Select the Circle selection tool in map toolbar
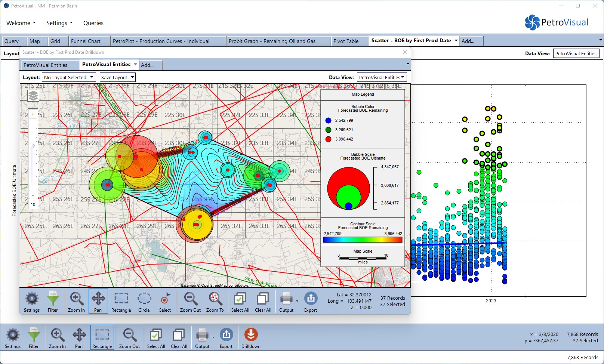The width and height of the screenshot is (604, 364). click(x=144, y=299)
